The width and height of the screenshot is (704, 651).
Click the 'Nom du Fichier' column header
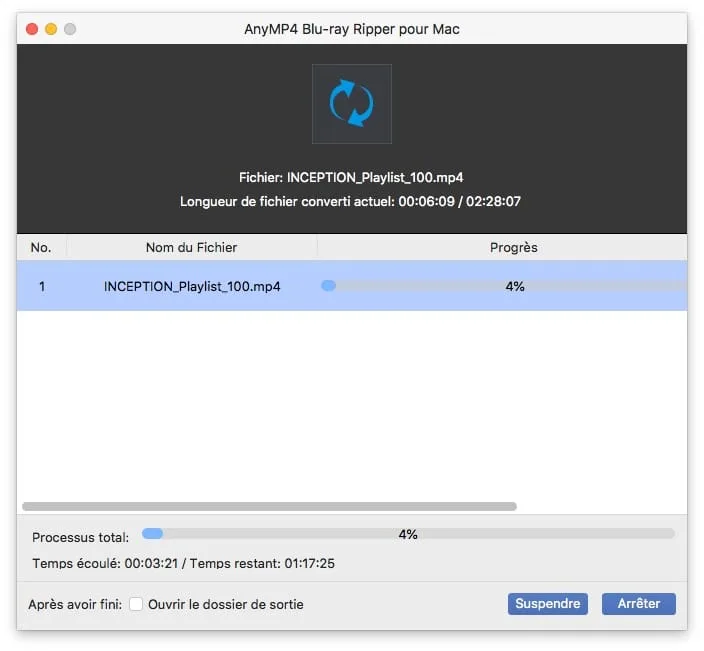pos(192,247)
